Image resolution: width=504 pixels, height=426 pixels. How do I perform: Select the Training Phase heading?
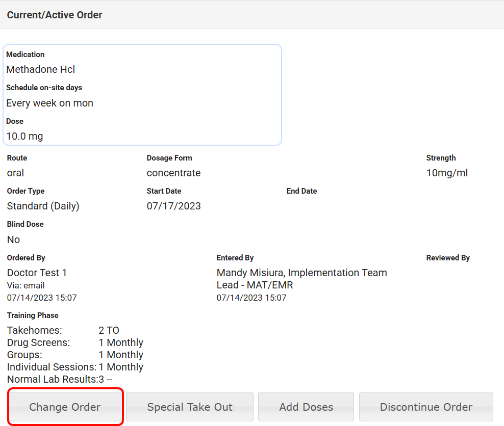(x=33, y=315)
